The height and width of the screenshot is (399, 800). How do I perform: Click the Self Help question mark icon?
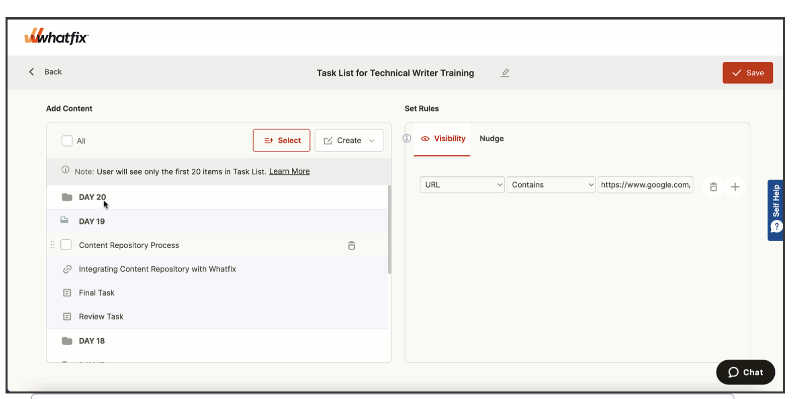777,226
